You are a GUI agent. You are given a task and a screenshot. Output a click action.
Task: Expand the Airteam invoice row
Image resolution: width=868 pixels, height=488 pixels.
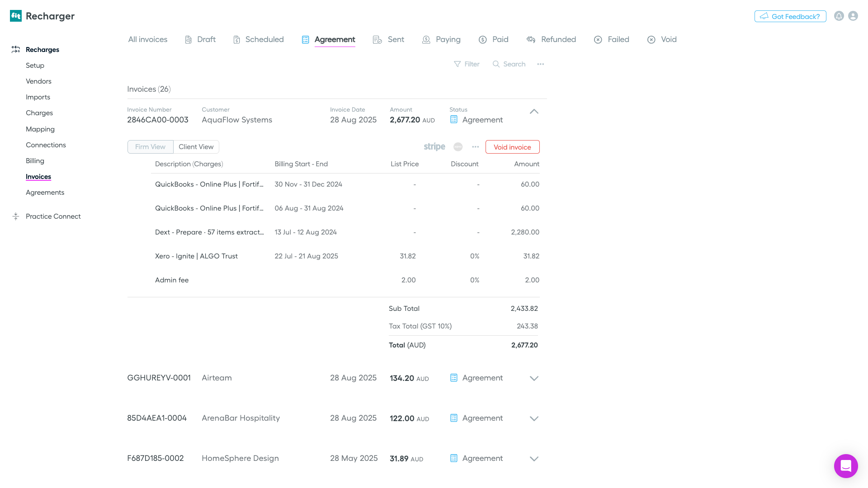[x=534, y=378]
